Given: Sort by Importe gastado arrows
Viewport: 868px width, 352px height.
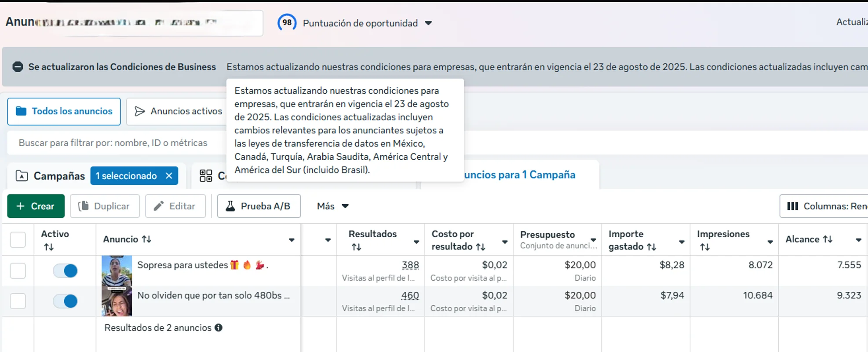Looking at the screenshot, I should [652, 247].
